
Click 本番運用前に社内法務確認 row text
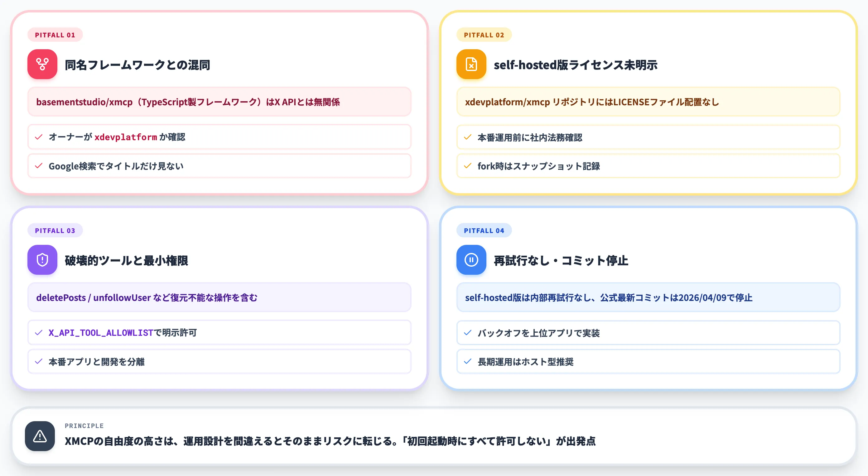click(530, 137)
